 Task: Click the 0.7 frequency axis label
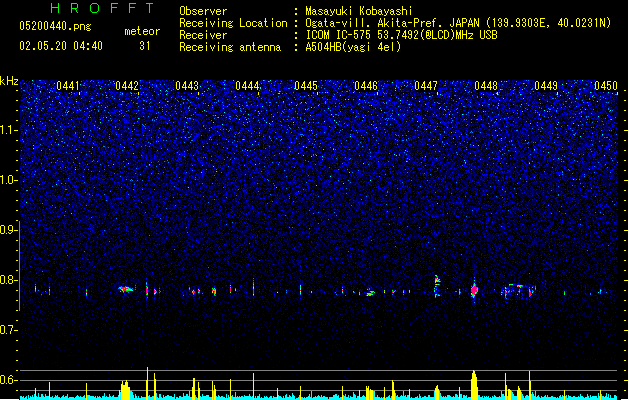tap(8, 330)
